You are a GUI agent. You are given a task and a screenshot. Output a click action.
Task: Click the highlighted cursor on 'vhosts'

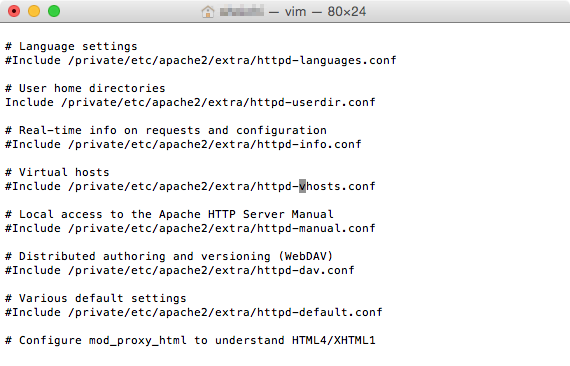[x=302, y=186]
